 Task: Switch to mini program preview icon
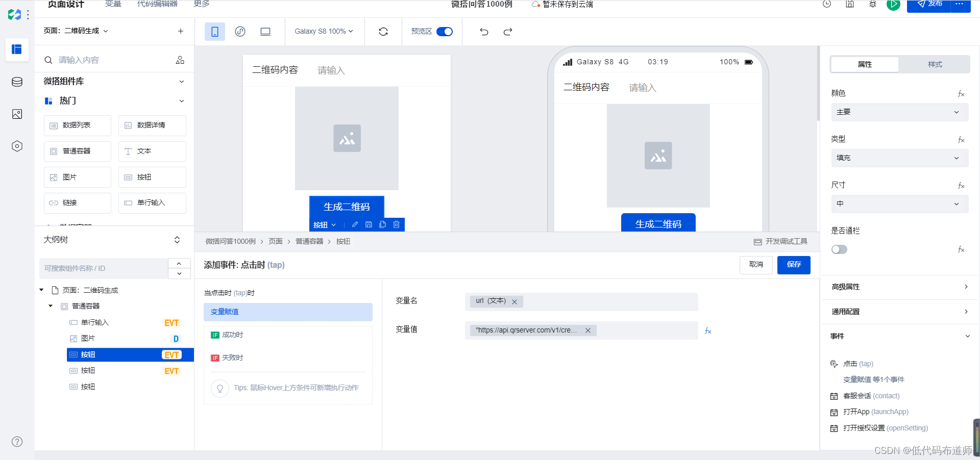click(x=240, y=32)
